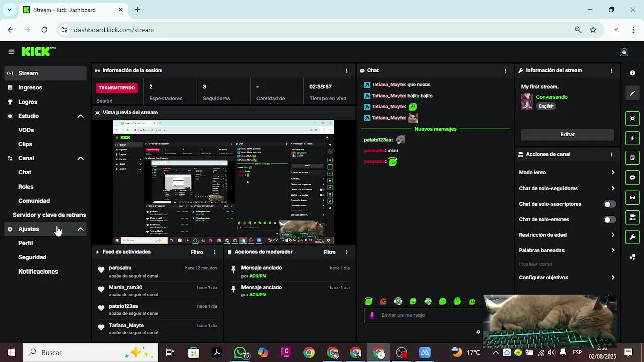Viewport: 644px width, 362px height.
Task: Toggle the broadcast session info panel icon
Action: [632, 198]
